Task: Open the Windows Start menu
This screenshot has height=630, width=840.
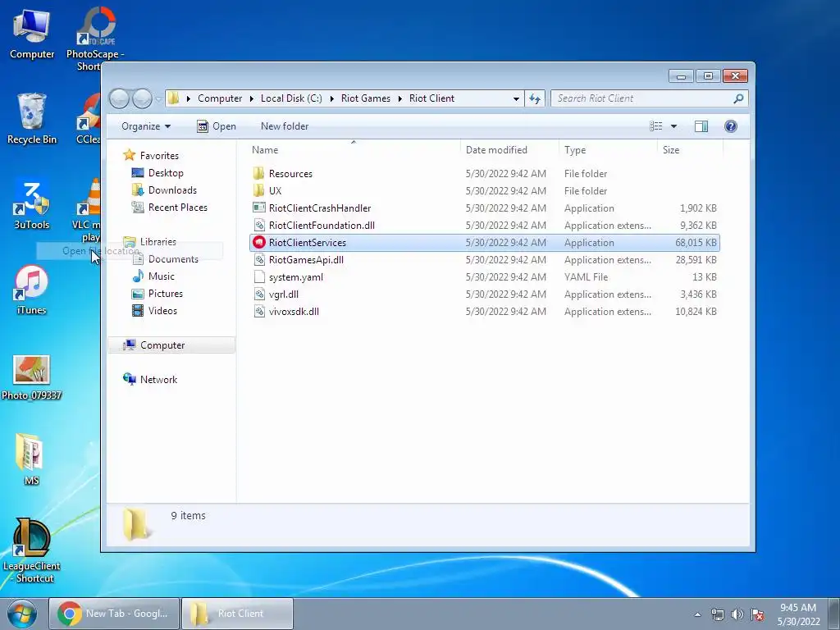Action: [x=22, y=614]
